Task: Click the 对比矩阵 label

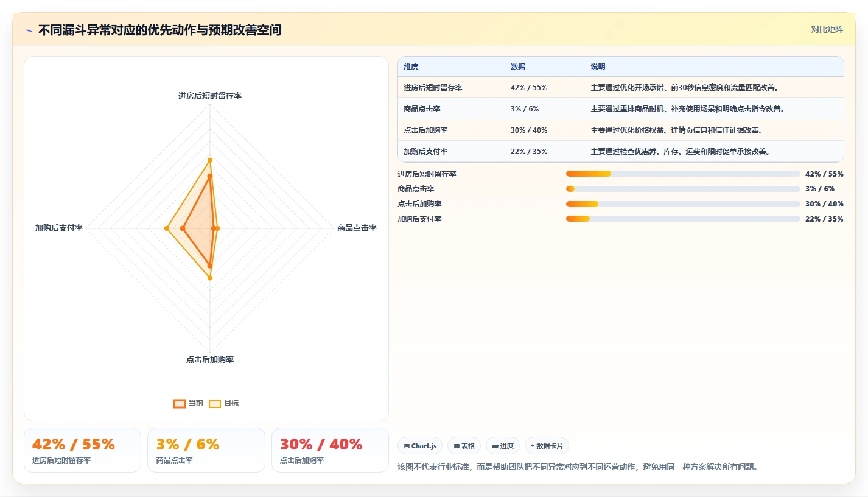Action: [827, 30]
